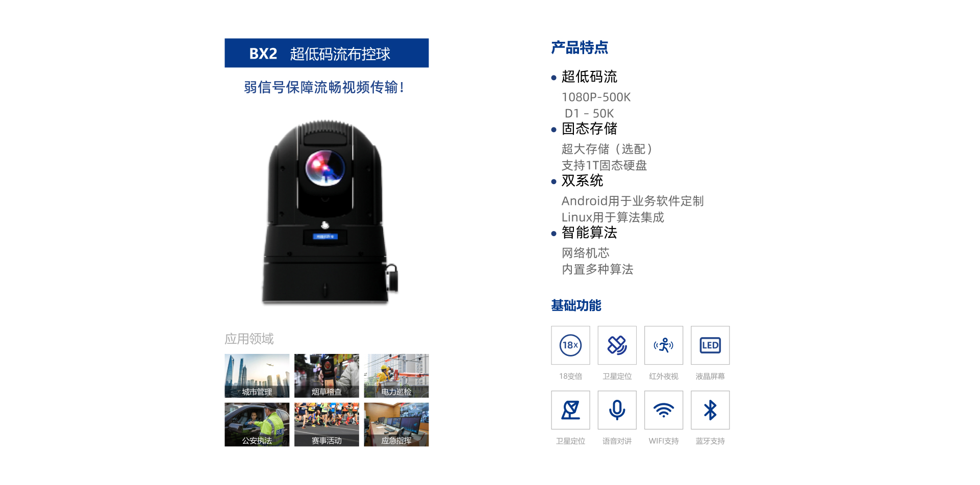Click the 产品特点 heading
The width and height of the screenshot is (980, 485).
tap(580, 48)
